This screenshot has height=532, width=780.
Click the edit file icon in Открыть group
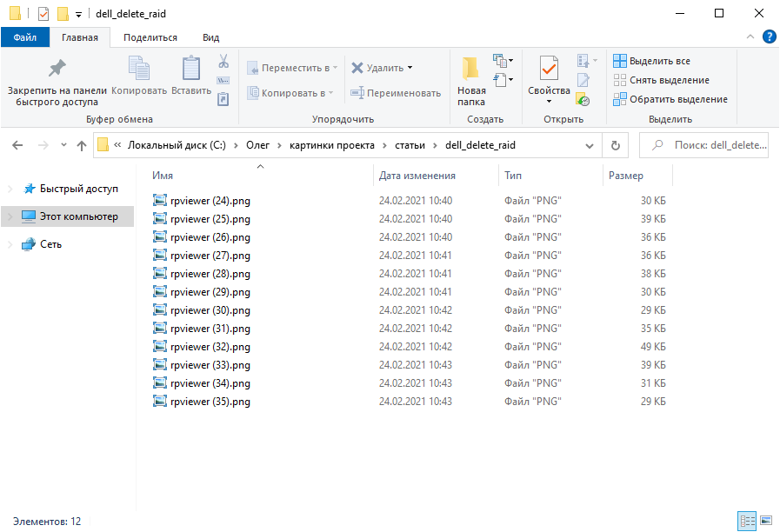tap(583, 80)
